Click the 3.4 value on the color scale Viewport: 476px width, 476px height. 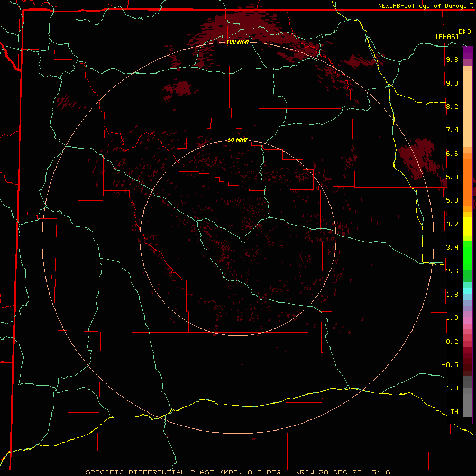452,248
